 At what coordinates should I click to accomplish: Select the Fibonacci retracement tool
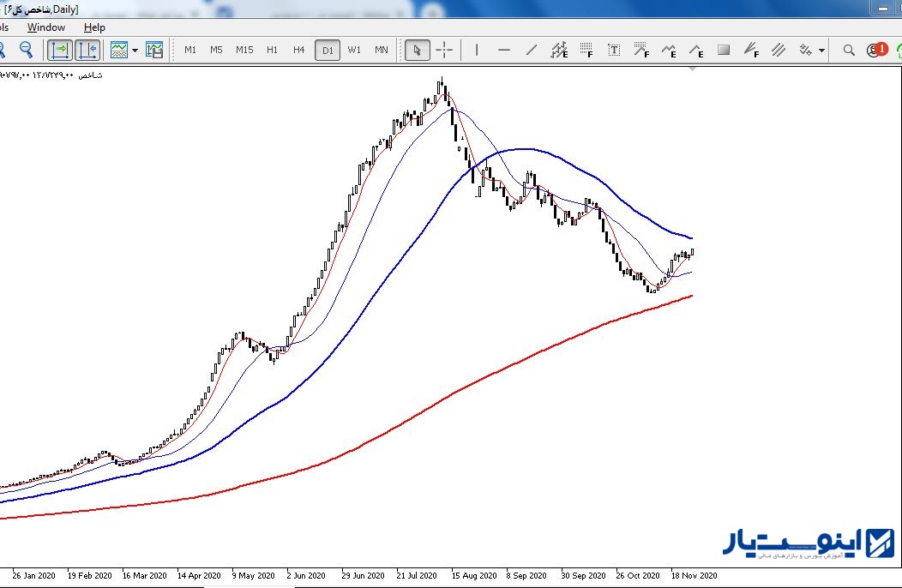586,50
